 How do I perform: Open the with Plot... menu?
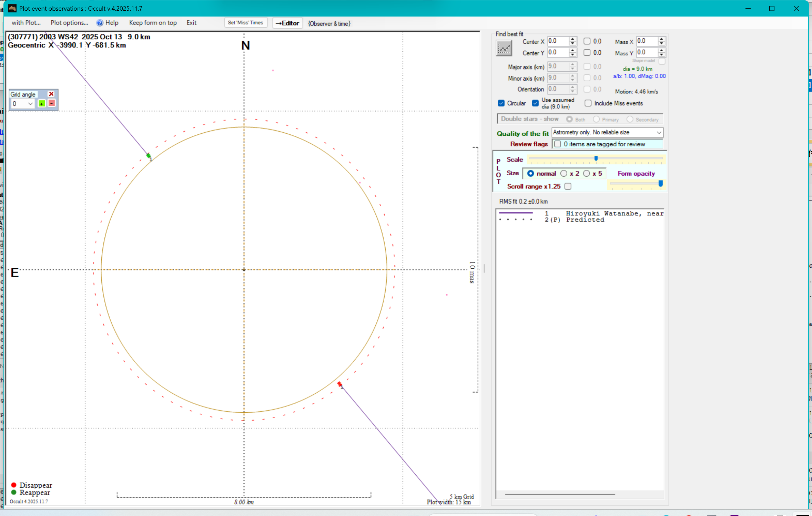(x=26, y=23)
